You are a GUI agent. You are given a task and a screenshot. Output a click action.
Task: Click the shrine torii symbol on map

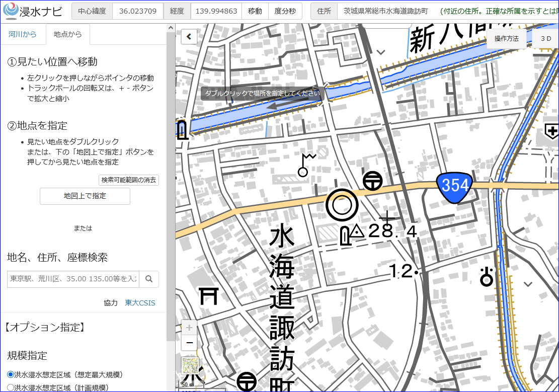(208, 296)
